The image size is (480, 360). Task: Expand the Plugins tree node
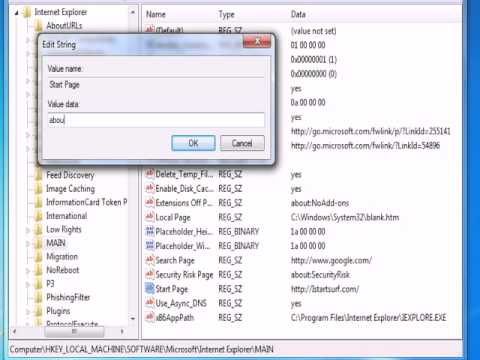(x=28, y=311)
